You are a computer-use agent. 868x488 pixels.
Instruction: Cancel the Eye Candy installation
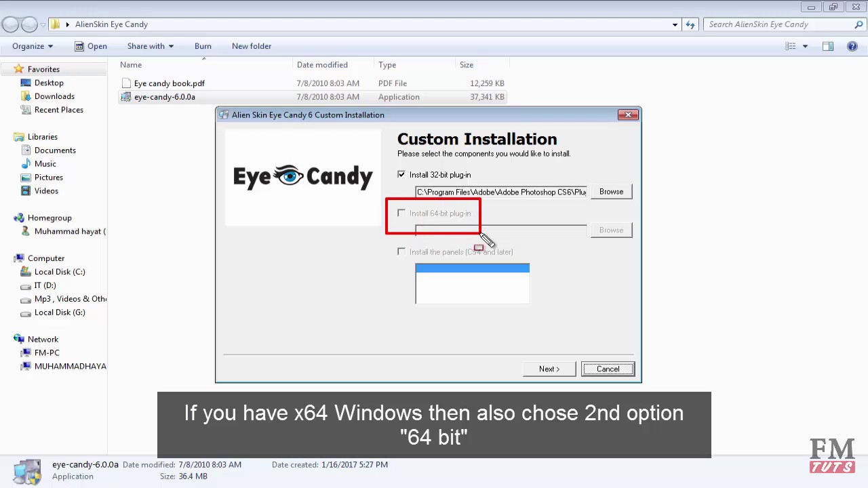click(608, 369)
